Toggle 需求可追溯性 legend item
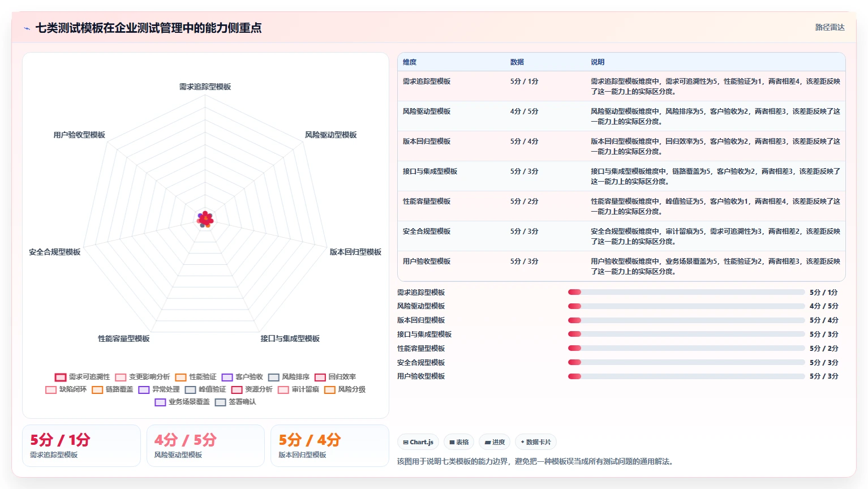Screen dimensions: 868x489 pyautogui.click(x=83, y=377)
